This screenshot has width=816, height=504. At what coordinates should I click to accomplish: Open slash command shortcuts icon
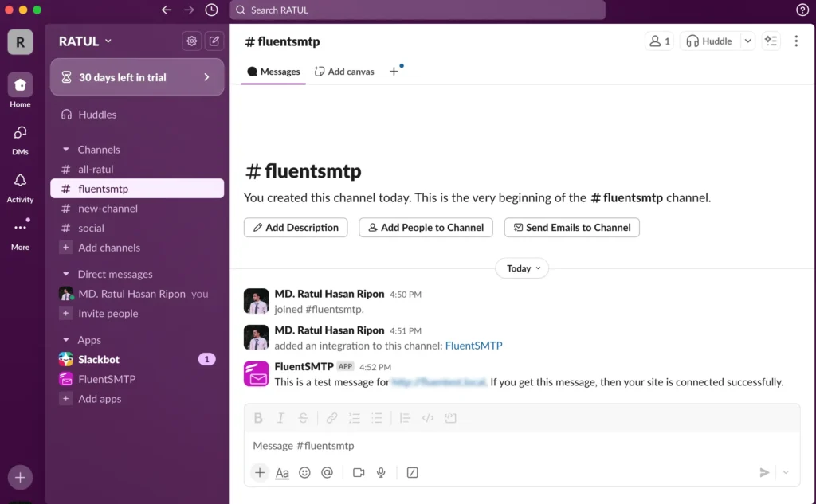click(x=412, y=472)
